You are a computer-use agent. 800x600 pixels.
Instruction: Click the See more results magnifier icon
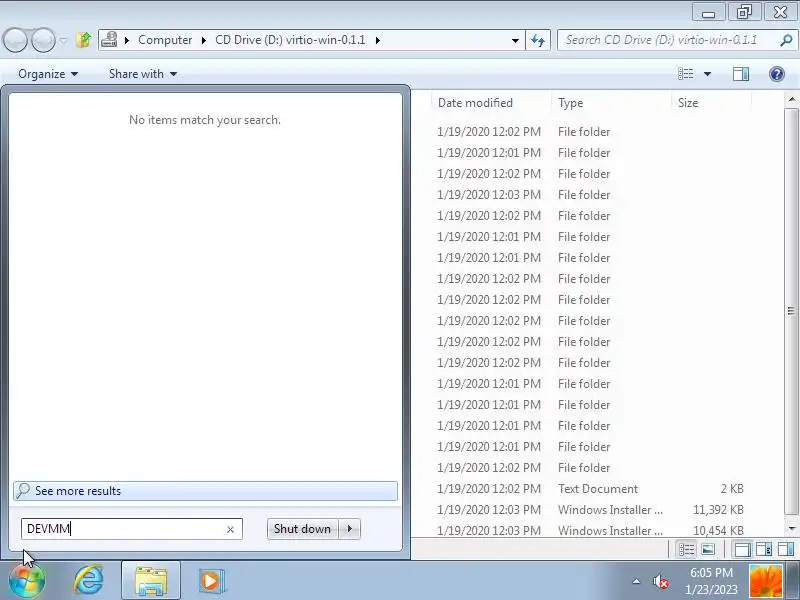[x=23, y=491]
